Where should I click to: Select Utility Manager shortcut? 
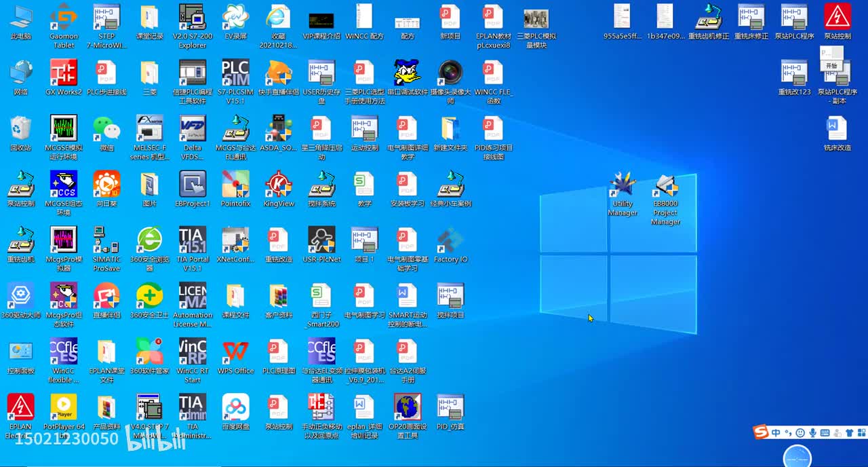pyautogui.click(x=623, y=193)
